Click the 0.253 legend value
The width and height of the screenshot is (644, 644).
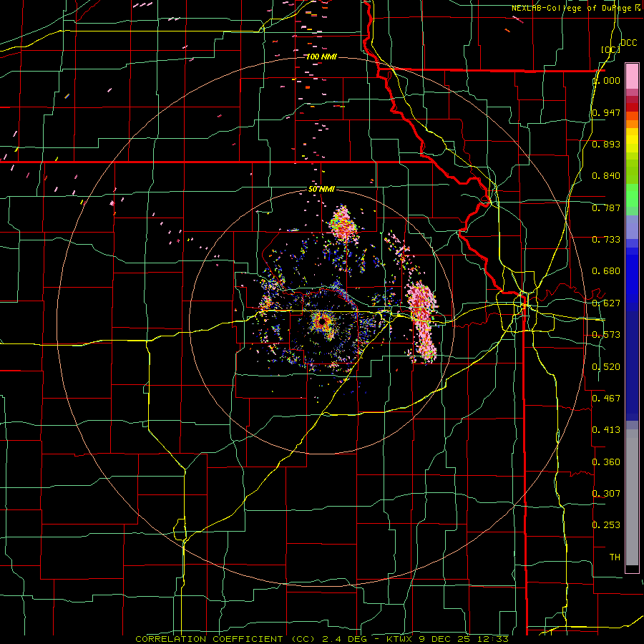pos(606,525)
